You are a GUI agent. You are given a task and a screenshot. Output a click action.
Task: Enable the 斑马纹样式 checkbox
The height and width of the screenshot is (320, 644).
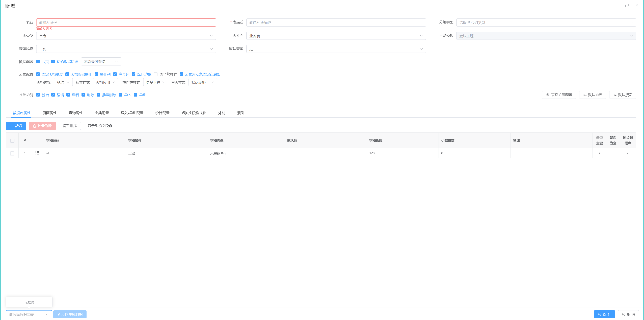pos(156,74)
